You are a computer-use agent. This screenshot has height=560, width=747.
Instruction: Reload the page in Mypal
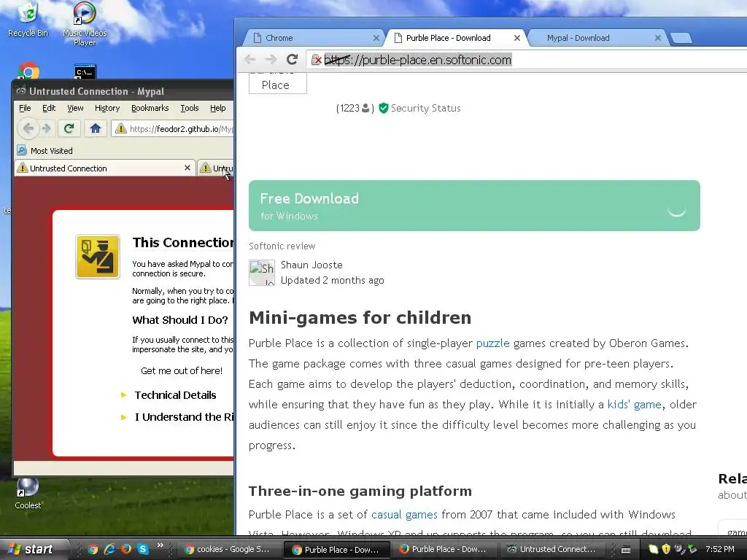click(x=69, y=128)
